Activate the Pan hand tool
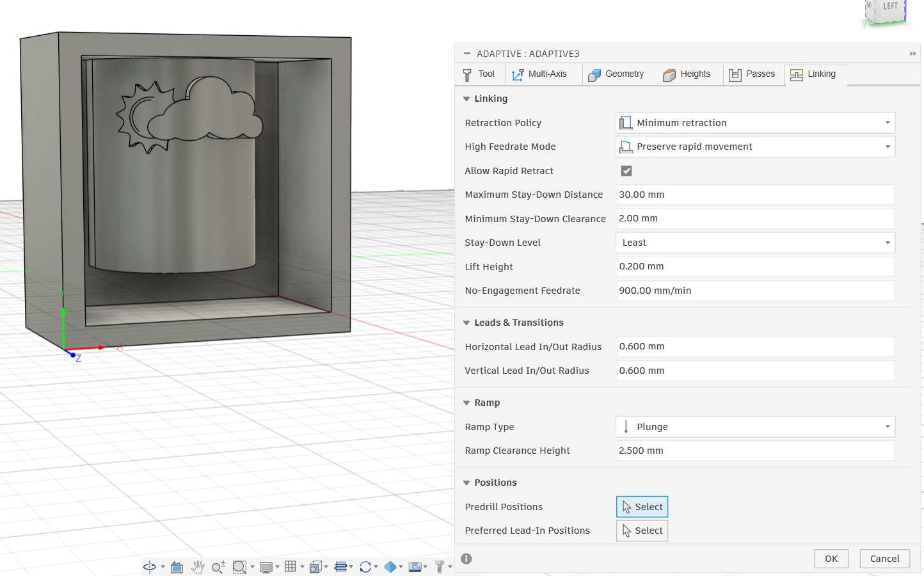 198,567
